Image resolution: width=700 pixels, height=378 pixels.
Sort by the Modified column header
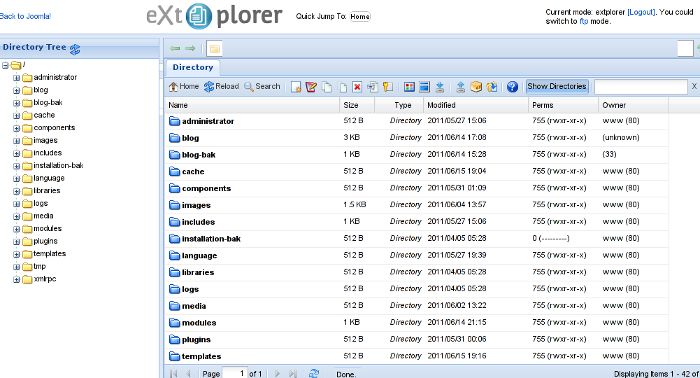click(x=476, y=105)
